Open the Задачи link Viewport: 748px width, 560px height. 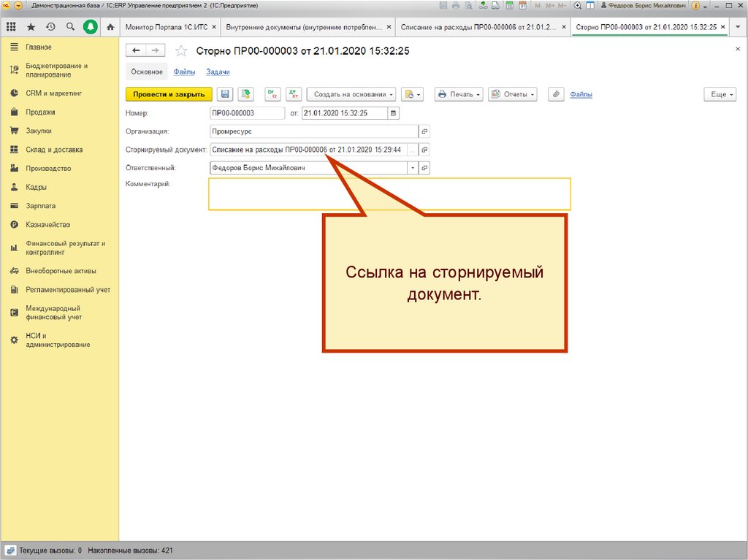(x=218, y=72)
